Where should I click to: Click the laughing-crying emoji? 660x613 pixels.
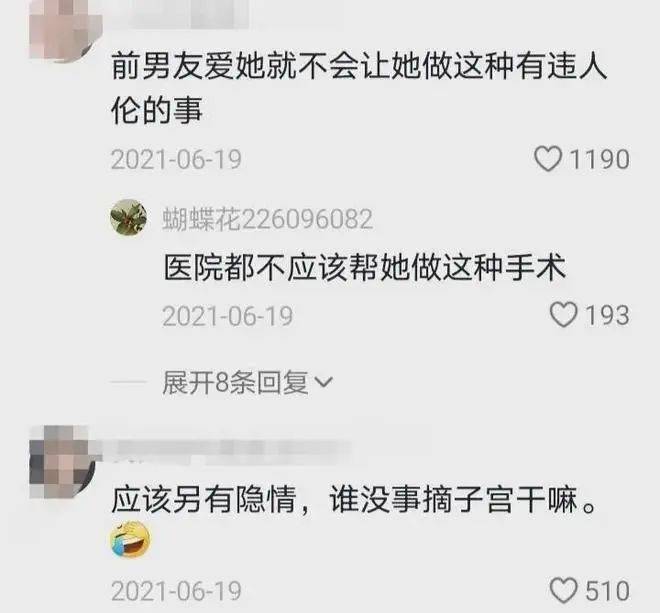[x=130, y=539]
